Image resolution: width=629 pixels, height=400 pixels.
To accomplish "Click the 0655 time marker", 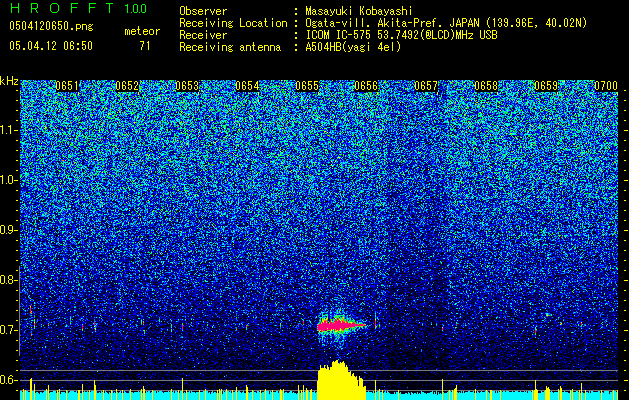I will click(x=307, y=86).
